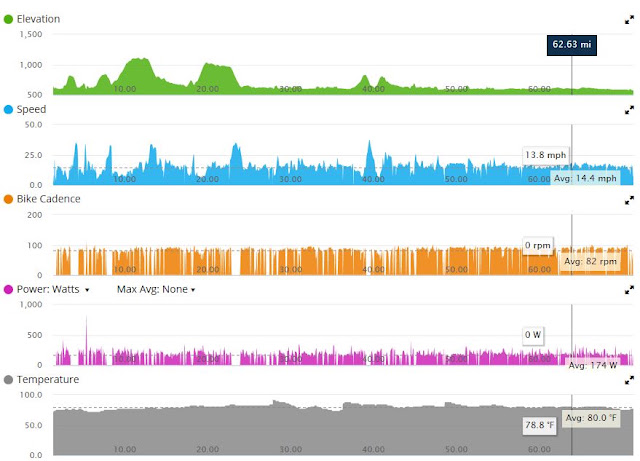Open the Power: Watts dropdown
This screenshot has width=640, height=461.
tap(53, 290)
